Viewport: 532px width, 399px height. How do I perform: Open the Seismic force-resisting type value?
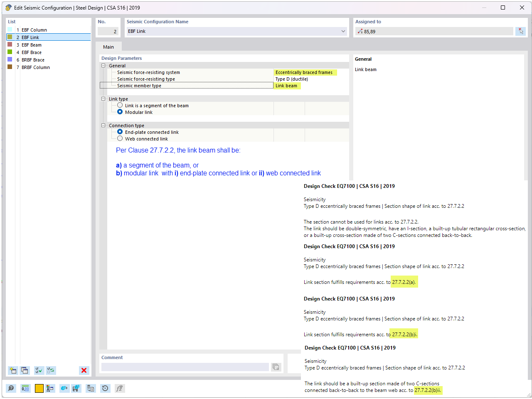pos(311,79)
